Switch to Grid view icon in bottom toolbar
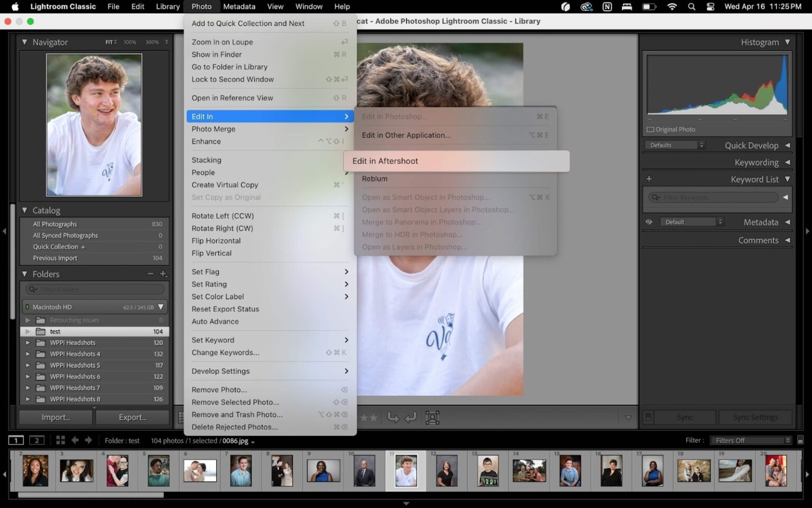 61,440
